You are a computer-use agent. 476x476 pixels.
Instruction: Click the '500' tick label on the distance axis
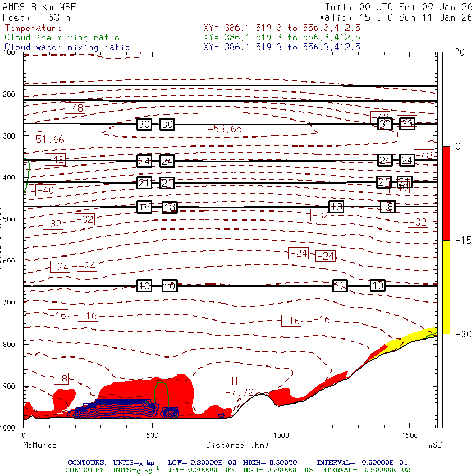pyautogui.click(x=152, y=436)
